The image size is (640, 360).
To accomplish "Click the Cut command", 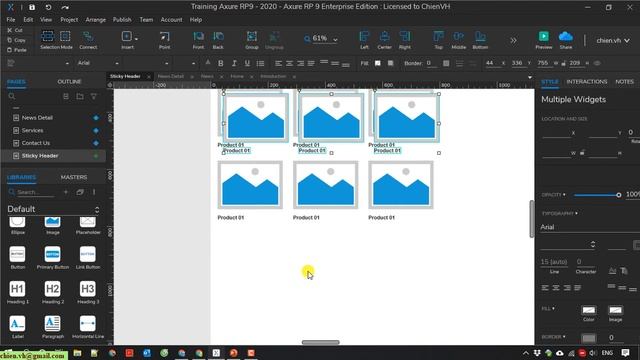I will click(15, 30).
